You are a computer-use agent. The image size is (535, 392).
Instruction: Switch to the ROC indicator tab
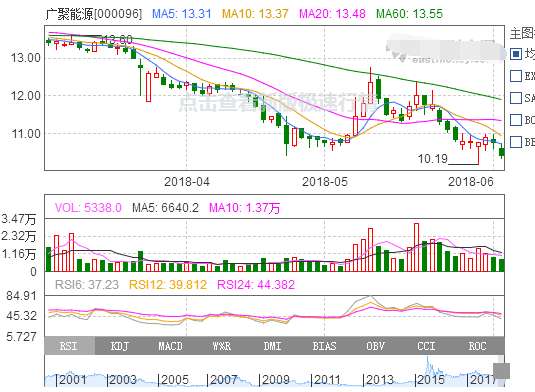point(478,346)
